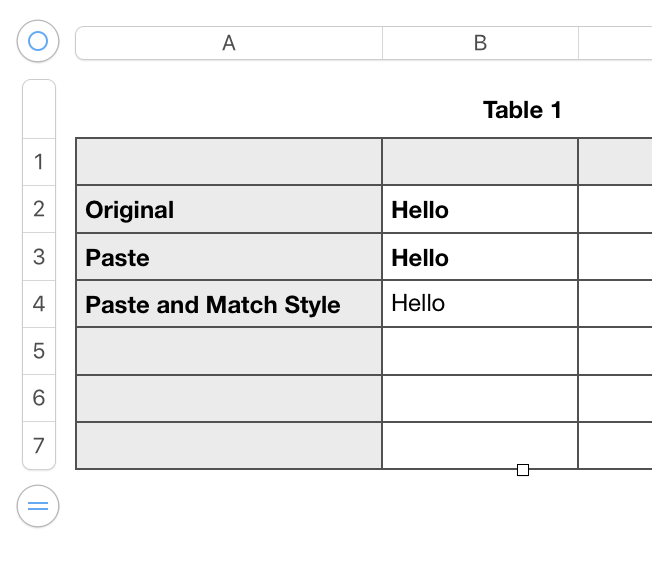The height and width of the screenshot is (566, 652).
Task: Select row 7 header
Action: point(39,445)
